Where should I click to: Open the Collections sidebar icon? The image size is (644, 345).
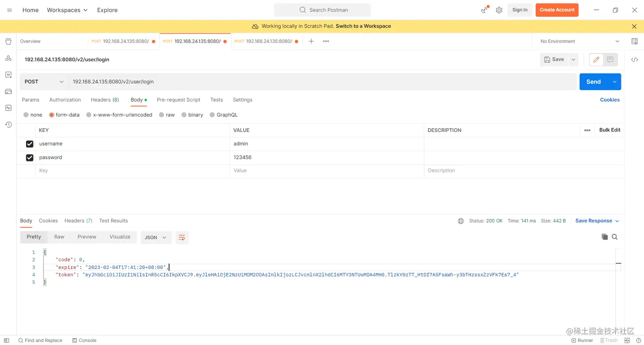8,41
